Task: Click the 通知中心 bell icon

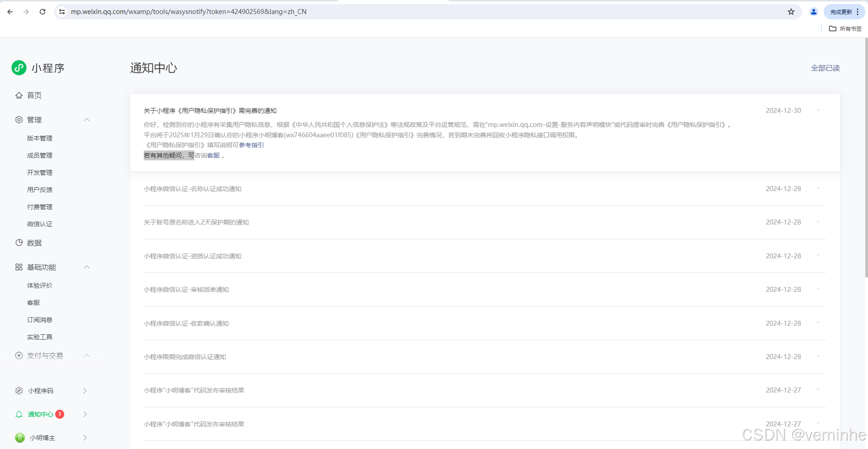Action: click(x=19, y=414)
